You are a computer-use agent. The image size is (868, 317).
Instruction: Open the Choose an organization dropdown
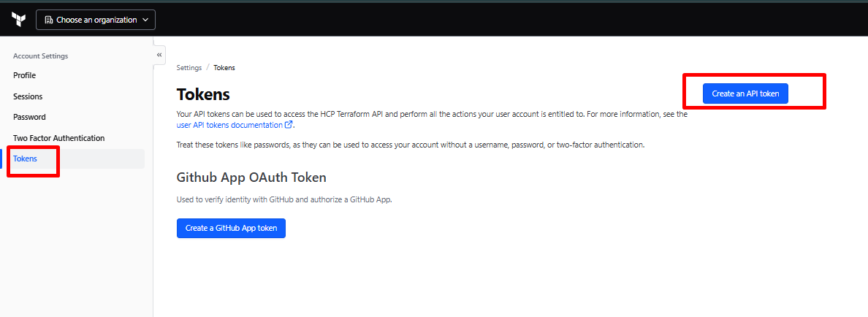click(96, 20)
